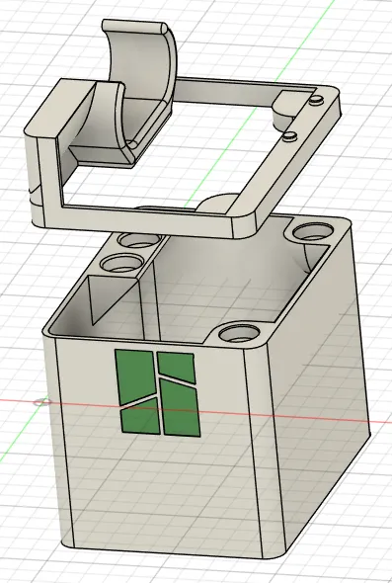Select the upper-left green logo panel
The width and height of the screenshot is (392, 583).
pos(135,375)
